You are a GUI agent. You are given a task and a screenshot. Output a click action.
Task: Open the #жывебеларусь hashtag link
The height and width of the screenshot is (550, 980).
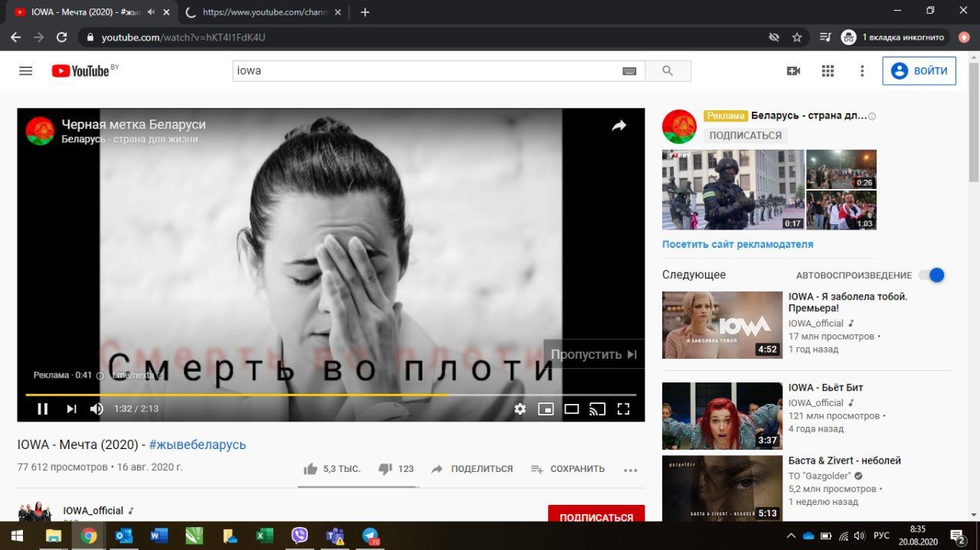[198, 444]
